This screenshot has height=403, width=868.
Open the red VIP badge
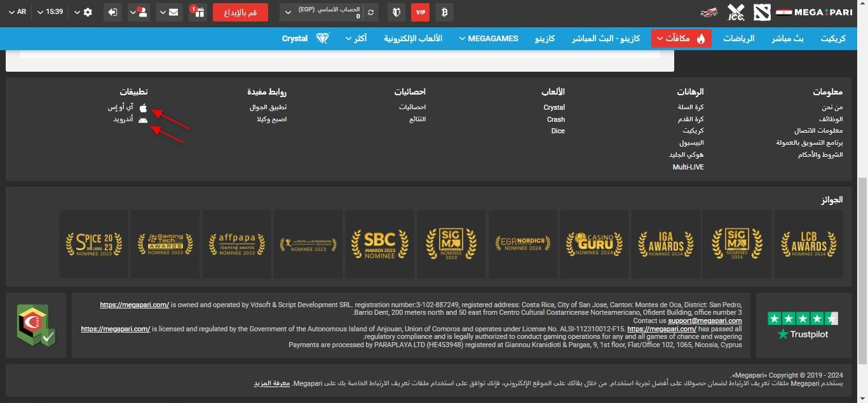tap(420, 12)
